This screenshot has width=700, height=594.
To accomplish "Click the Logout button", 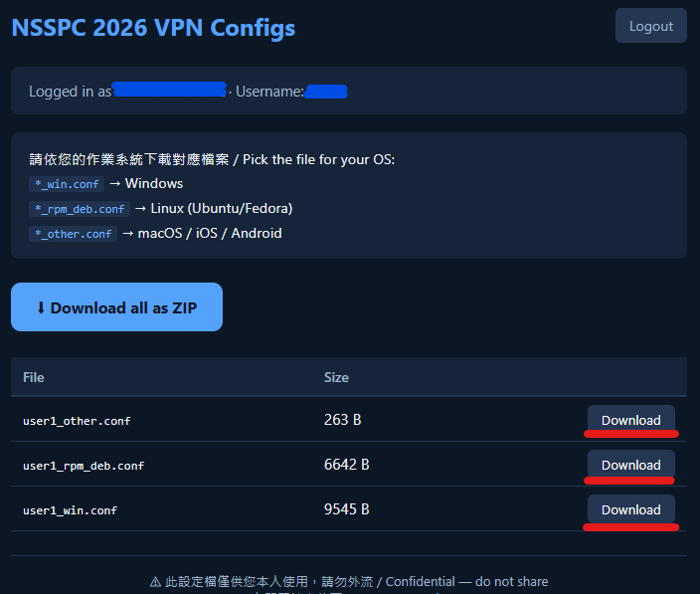I will 651,26.
